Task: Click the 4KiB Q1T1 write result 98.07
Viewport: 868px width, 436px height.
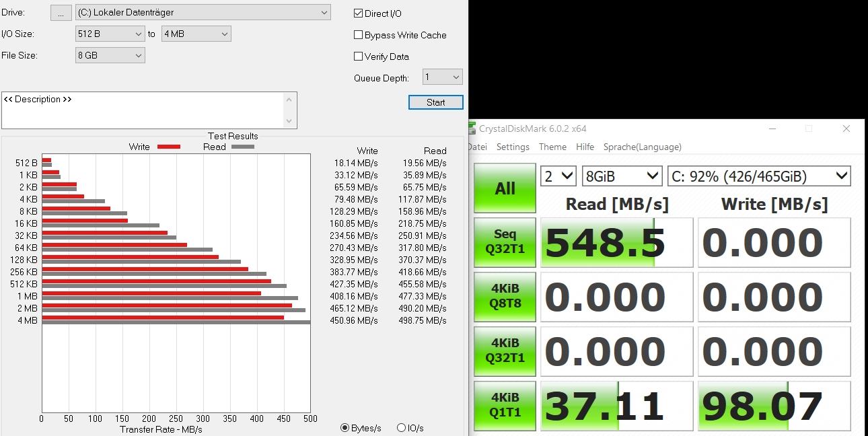Action: [x=774, y=406]
